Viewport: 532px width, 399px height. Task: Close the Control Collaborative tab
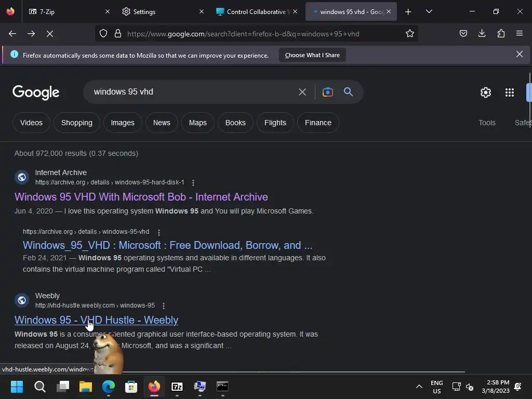295,12
